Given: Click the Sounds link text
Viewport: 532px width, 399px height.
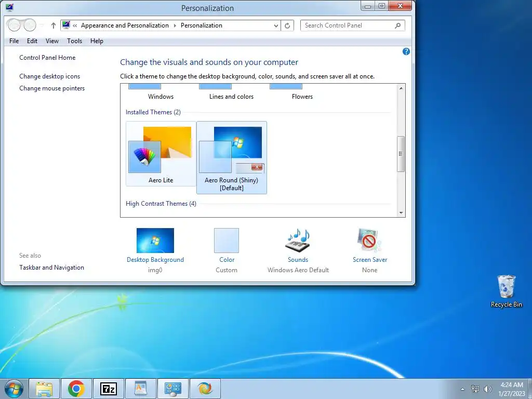Looking at the screenshot, I should pyautogui.click(x=298, y=260).
